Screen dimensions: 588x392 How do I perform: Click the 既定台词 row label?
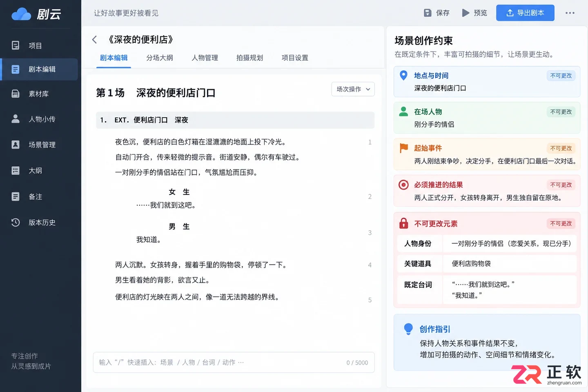pyautogui.click(x=418, y=285)
